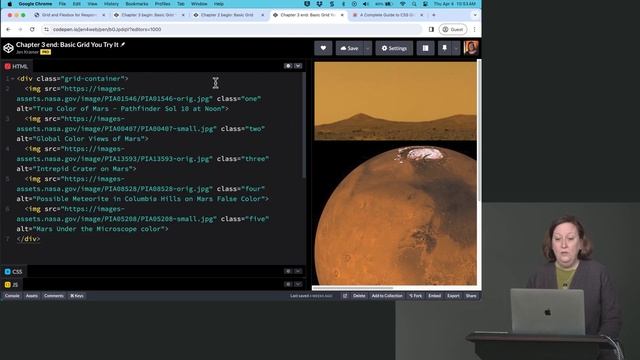640x360 pixels.
Task: Open the History menu
Action: [111, 4]
